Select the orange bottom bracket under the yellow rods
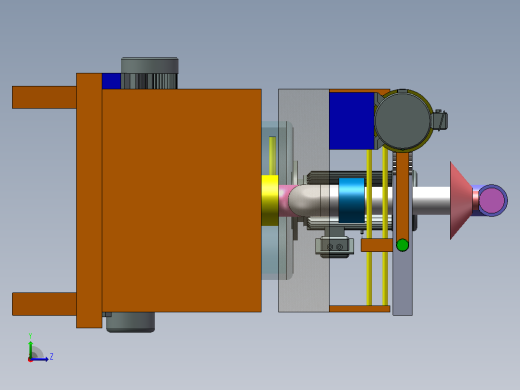The height and width of the screenshot is (390, 520). (360, 309)
